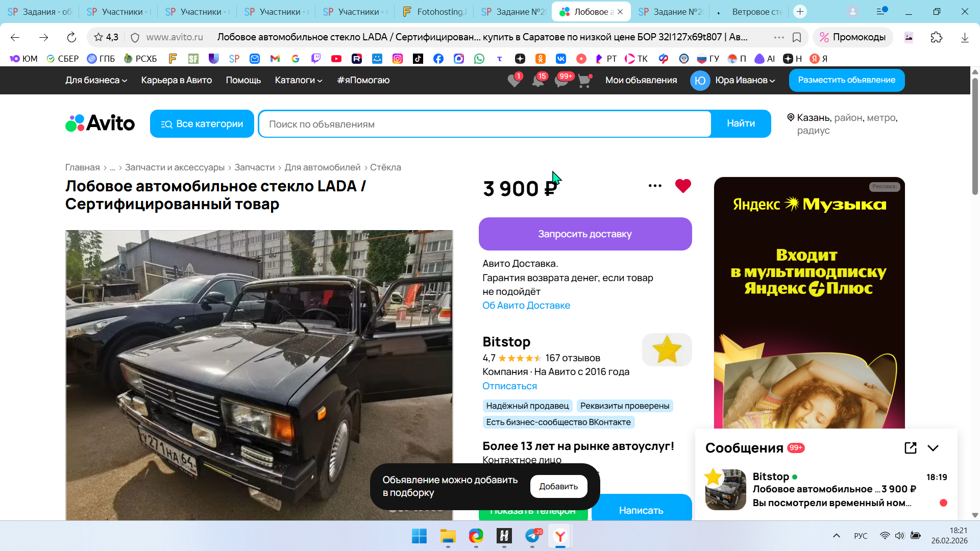The height and width of the screenshot is (551, 980).
Task: Collapse the Сообщения panel chevron
Action: click(x=933, y=448)
